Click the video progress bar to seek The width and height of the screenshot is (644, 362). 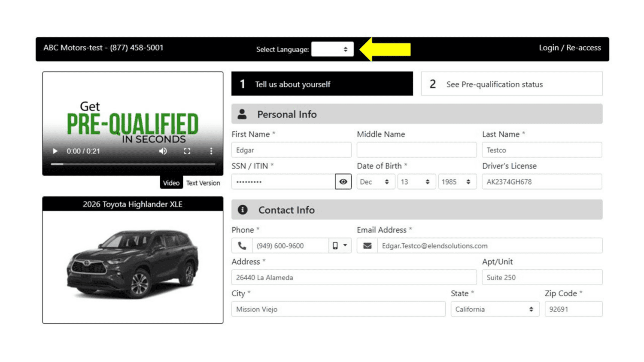133,164
